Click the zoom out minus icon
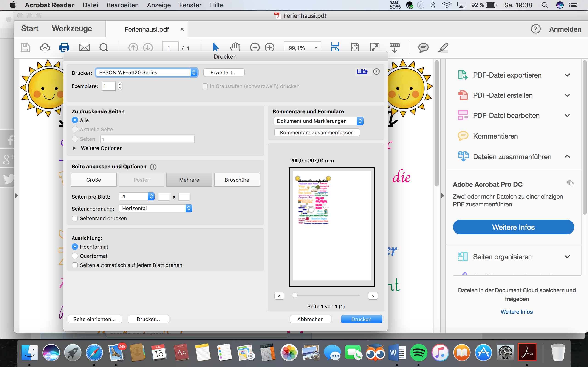This screenshot has height=367, width=588. tap(255, 47)
